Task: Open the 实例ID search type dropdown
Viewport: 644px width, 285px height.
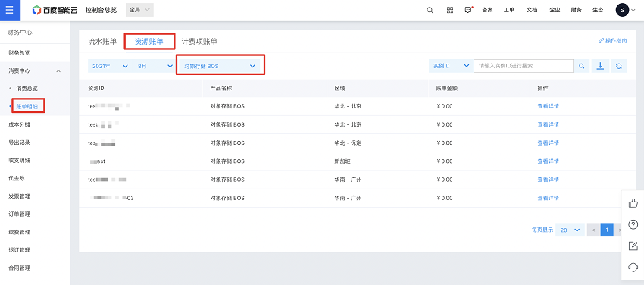Action: click(451, 66)
